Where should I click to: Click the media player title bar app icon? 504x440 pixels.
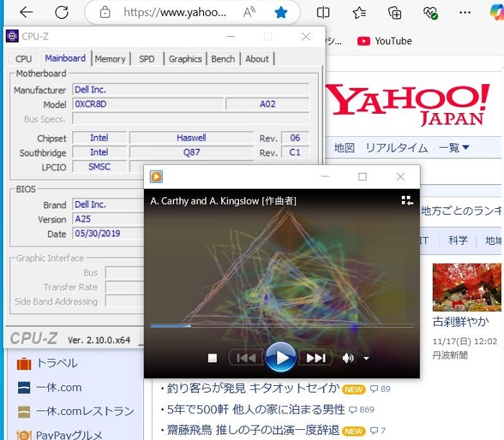click(156, 176)
